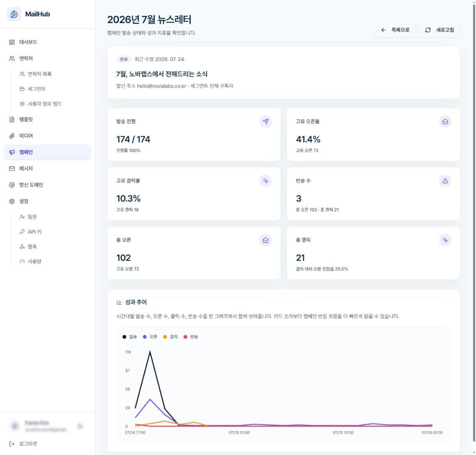Toggle the 반송 legend red dot

[186, 337]
